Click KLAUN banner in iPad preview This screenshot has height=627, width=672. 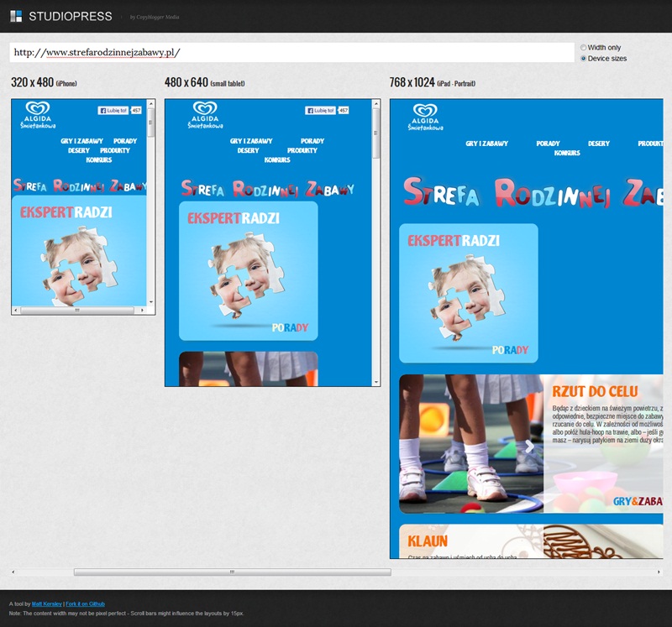coord(531,541)
